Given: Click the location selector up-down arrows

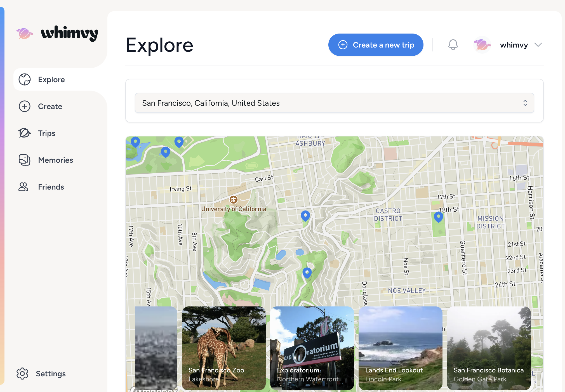Looking at the screenshot, I should [x=525, y=103].
